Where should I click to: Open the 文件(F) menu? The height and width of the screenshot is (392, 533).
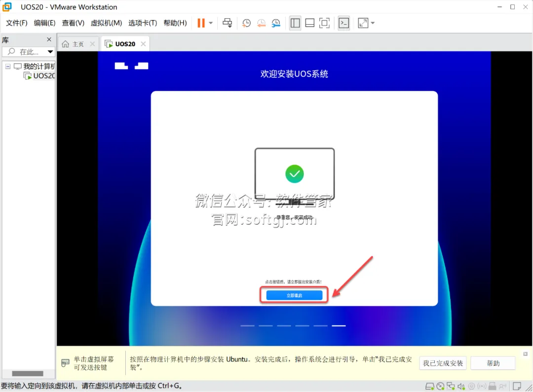click(x=16, y=23)
